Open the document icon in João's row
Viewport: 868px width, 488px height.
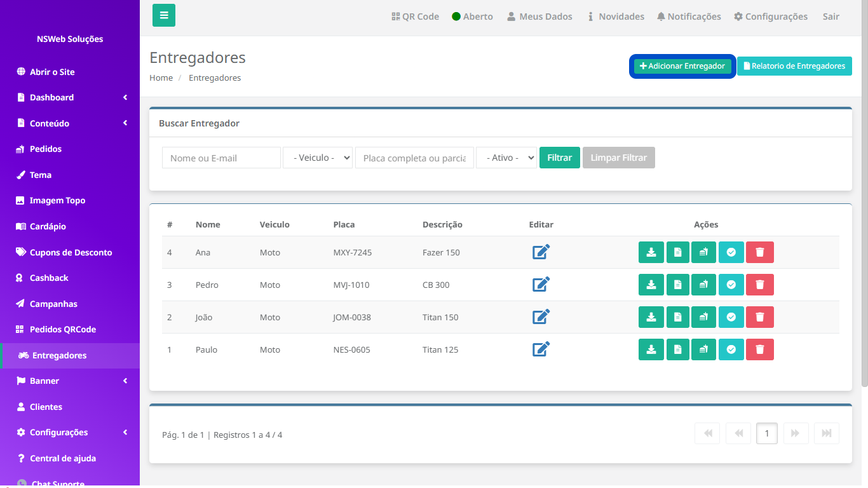click(678, 317)
